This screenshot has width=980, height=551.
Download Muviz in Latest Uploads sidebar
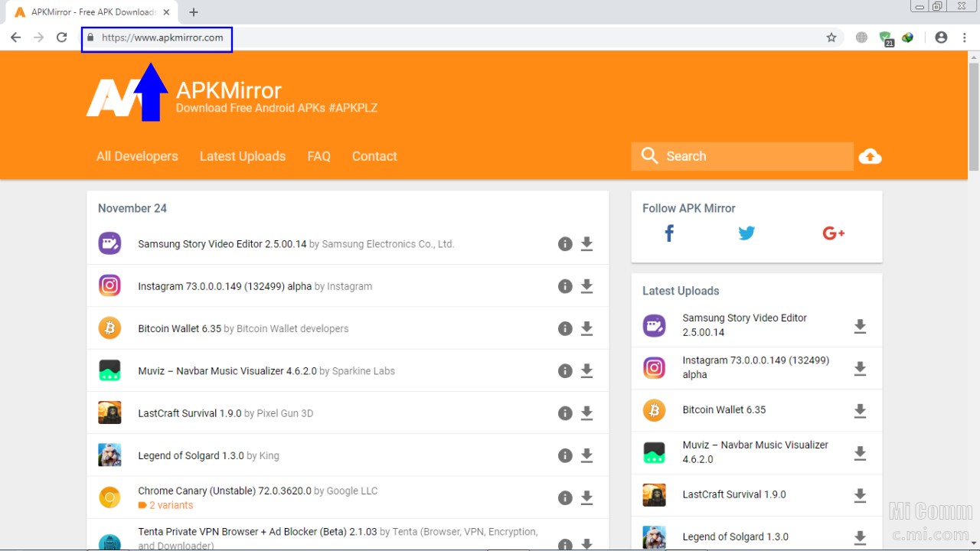coord(860,453)
